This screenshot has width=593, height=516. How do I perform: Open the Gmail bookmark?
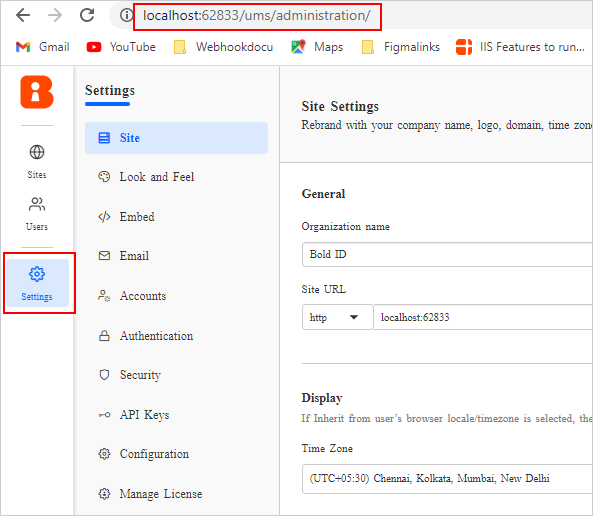pos(43,47)
